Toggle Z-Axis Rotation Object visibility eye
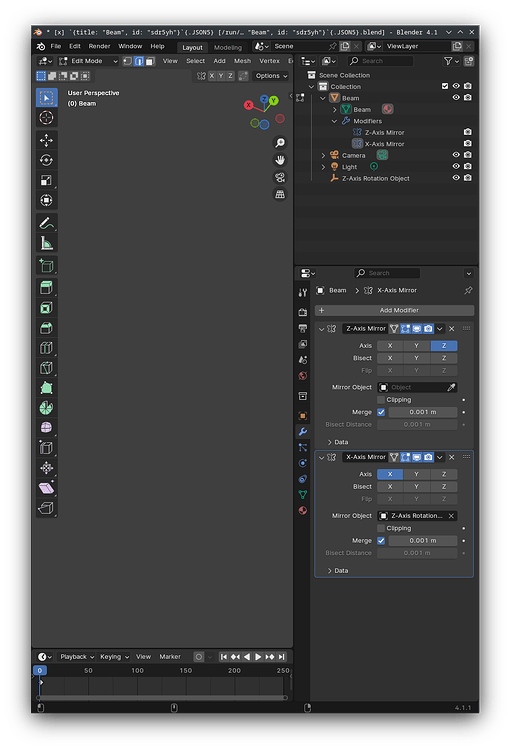This screenshot has height=750, width=510. point(456,178)
